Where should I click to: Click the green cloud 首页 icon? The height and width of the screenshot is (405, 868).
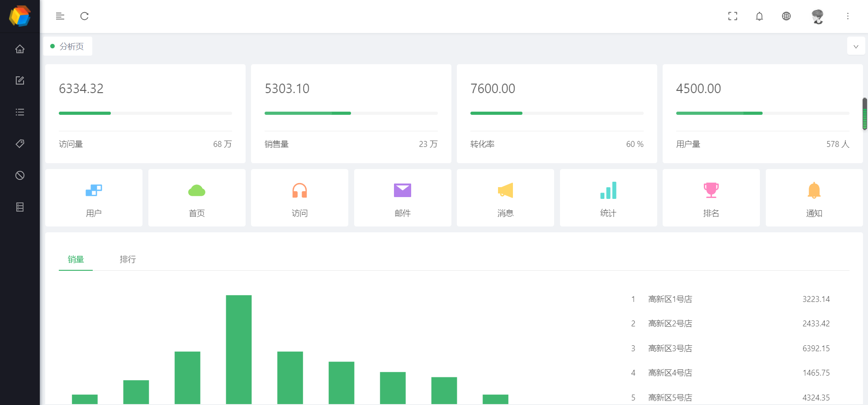197,191
